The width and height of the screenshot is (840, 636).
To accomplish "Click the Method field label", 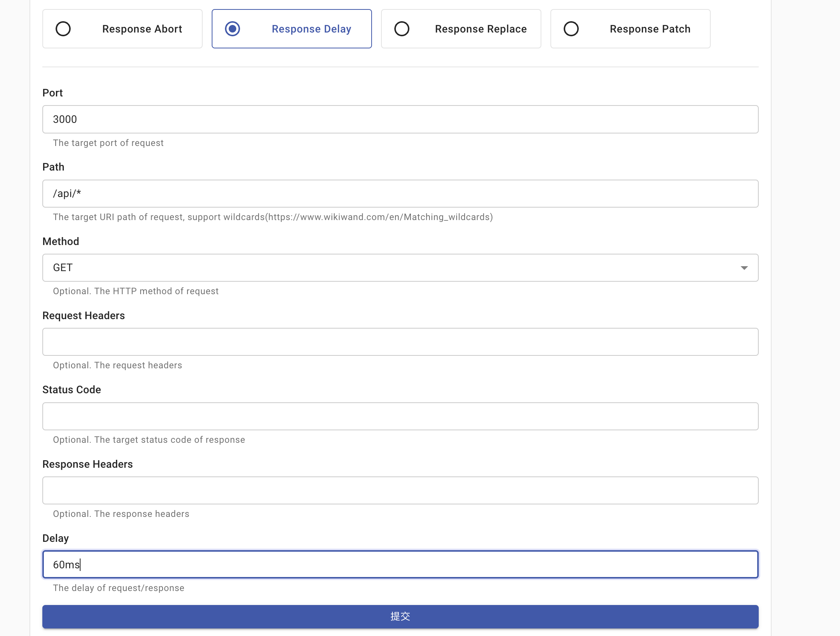I will point(61,241).
